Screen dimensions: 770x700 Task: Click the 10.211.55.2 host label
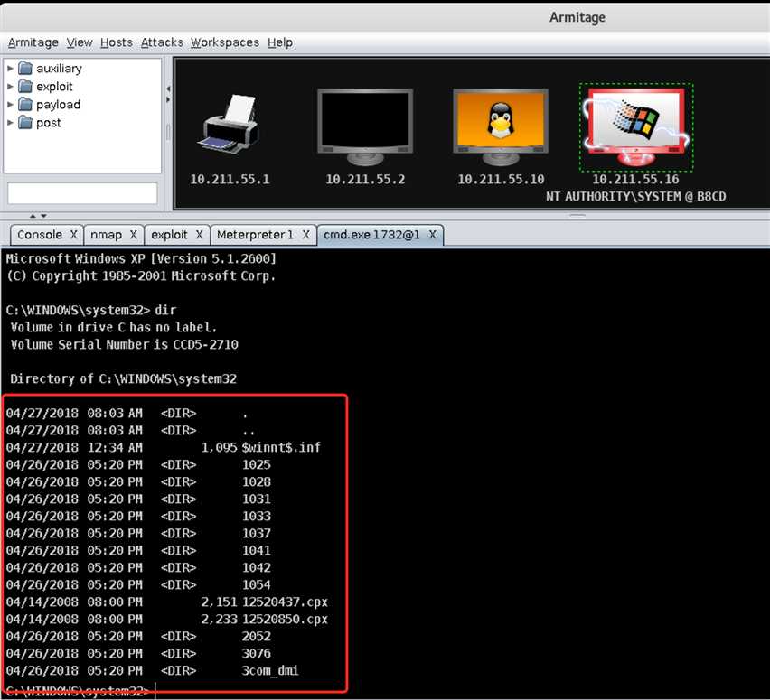365,179
